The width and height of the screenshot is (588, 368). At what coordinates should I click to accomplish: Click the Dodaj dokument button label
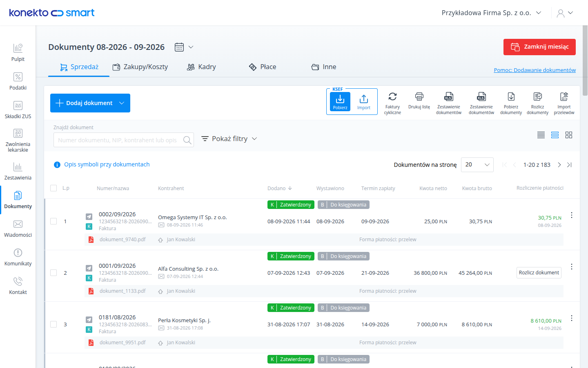[89, 103]
